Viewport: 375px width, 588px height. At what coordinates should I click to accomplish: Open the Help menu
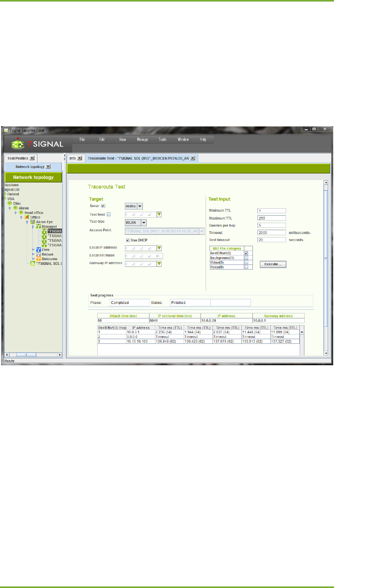(203, 139)
